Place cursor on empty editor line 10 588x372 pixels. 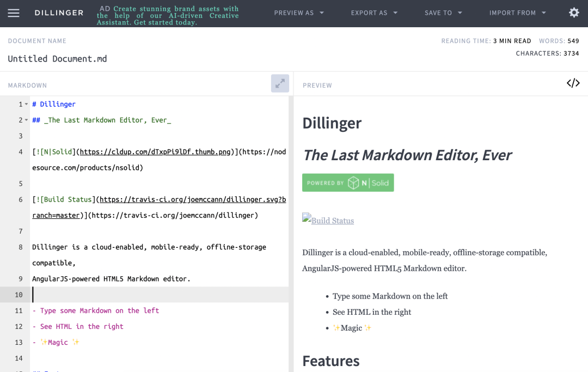(160, 295)
